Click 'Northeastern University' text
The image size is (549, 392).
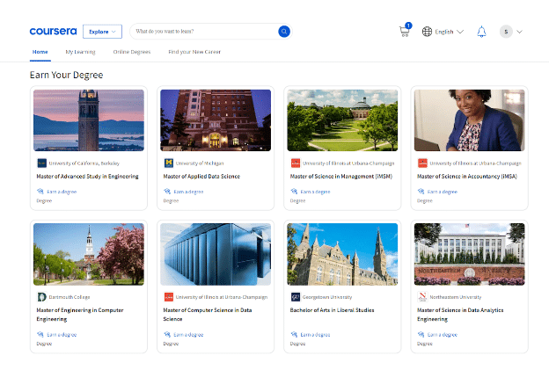(456, 297)
